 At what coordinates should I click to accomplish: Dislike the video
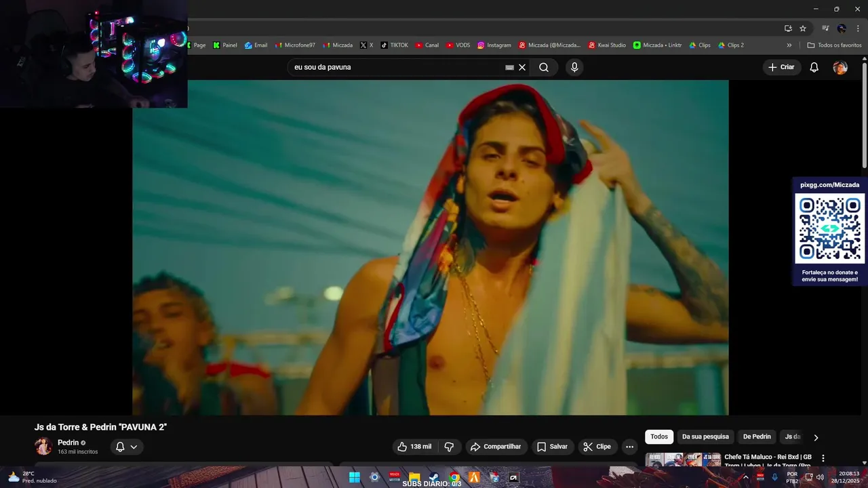pos(449,447)
